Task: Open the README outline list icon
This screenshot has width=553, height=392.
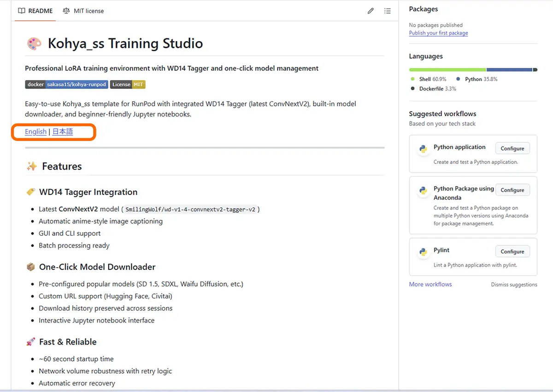Action: pos(388,11)
